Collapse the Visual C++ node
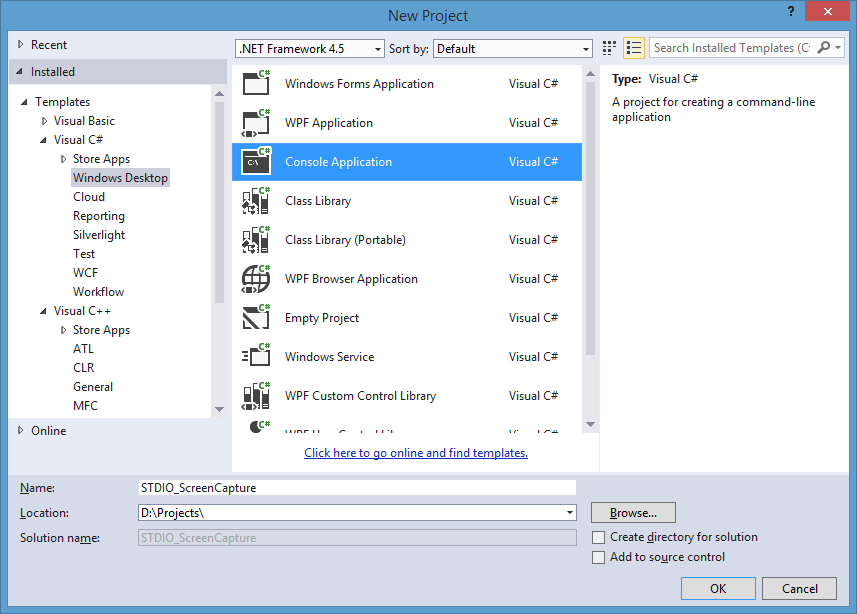Viewport: 857px width, 614px height. [x=43, y=311]
